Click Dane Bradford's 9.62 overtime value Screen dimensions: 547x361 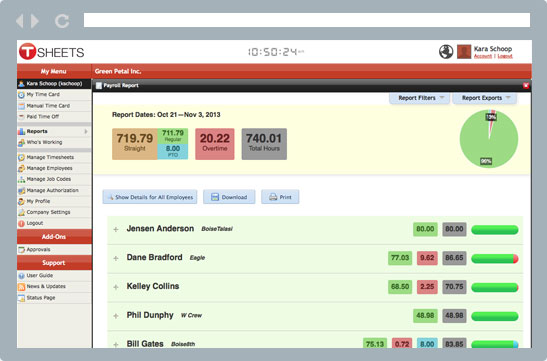[x=427, y=258]
